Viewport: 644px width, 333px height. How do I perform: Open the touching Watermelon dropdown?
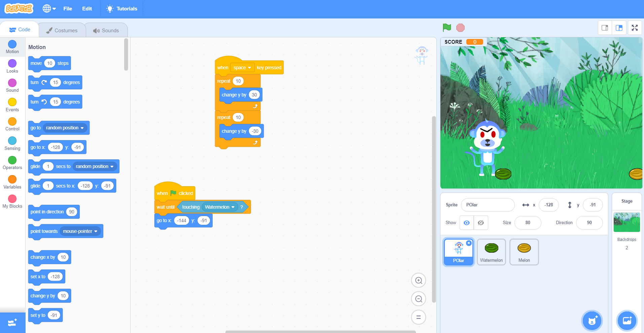220,207
